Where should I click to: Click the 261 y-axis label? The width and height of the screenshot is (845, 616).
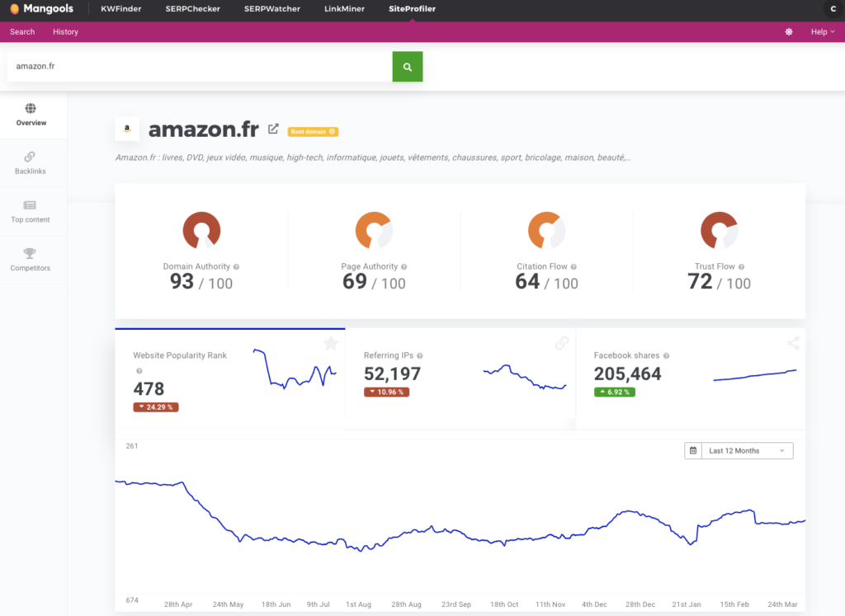[132, 446]
